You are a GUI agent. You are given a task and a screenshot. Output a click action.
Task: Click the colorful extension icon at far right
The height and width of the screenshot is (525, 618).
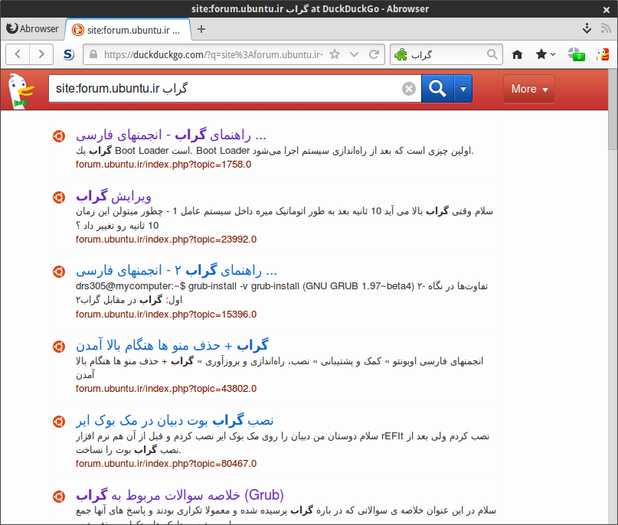(x=603, y=54)
